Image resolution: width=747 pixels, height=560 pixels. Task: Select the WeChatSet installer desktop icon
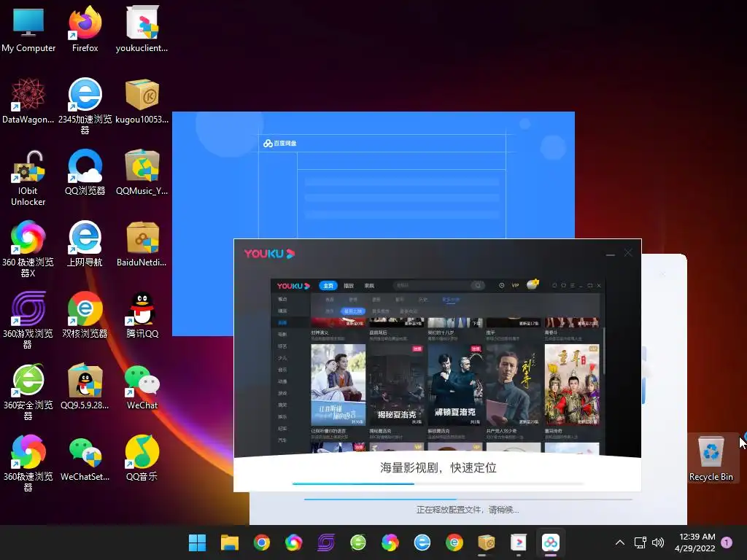pos(85,458)
